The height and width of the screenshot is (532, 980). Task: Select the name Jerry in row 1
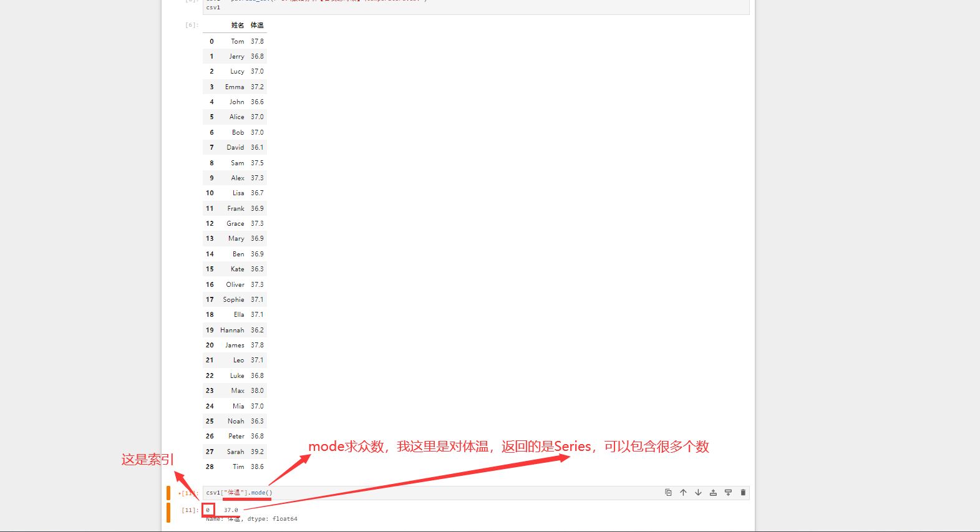236,56
